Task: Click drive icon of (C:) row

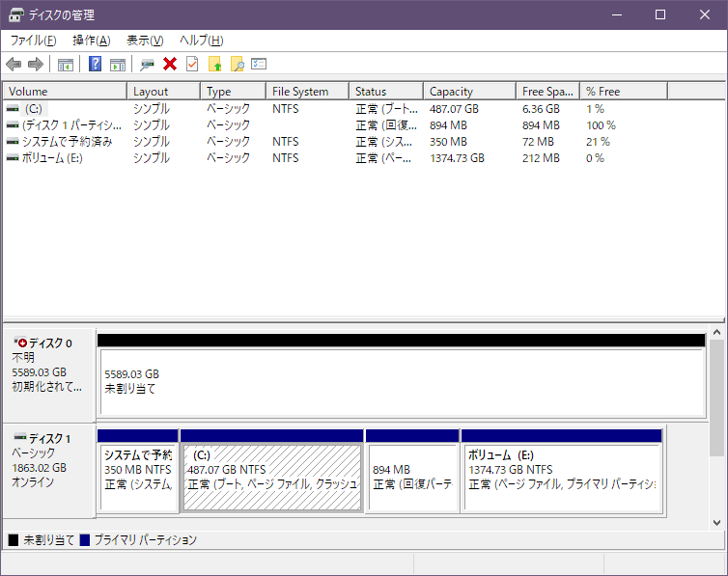Action: click(13, 108)
